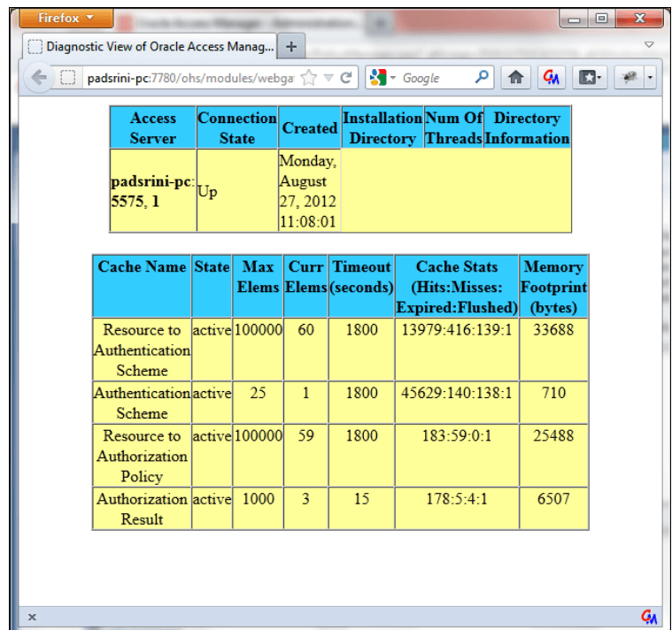Click the Greasemonkey-style toolbar icon
The height and width of the screenshot is (630, 672).
(551, 78)
